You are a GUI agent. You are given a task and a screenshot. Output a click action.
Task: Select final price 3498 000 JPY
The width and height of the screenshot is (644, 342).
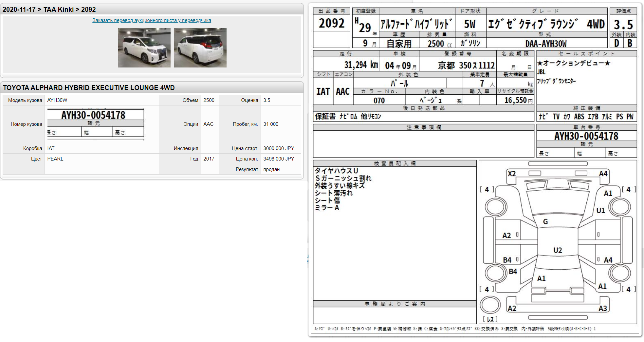(x=279, y=159)
